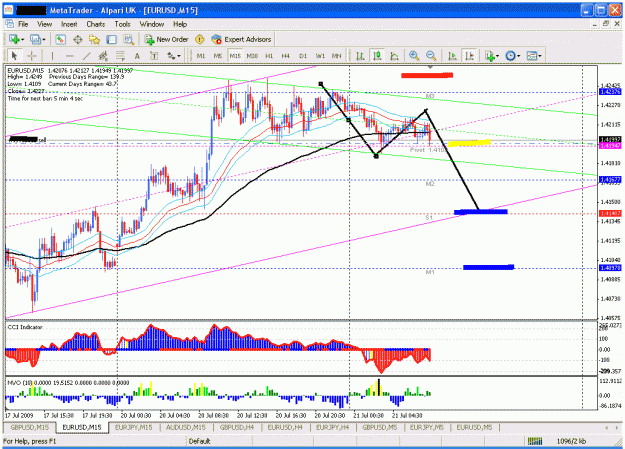Switch to H4 timeframe
The height and width of the screenshot is (449, 625).
point(286,56)
